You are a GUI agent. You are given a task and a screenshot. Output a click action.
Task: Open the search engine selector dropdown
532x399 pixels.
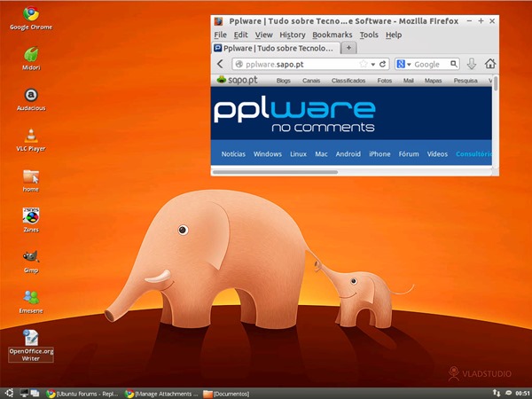click(403, 64)
